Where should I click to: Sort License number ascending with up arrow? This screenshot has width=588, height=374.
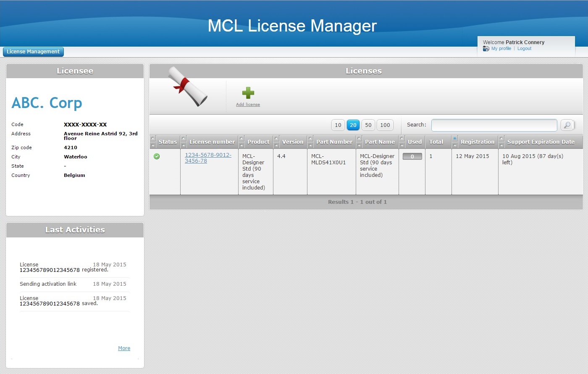(184, 139)
